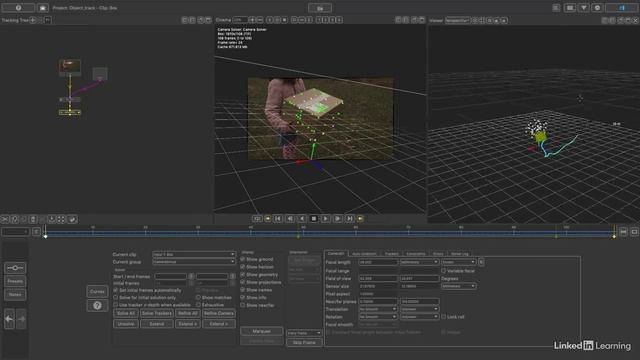Click the help question-mark button at top left

pyautogui.click(x=18, y=8)
